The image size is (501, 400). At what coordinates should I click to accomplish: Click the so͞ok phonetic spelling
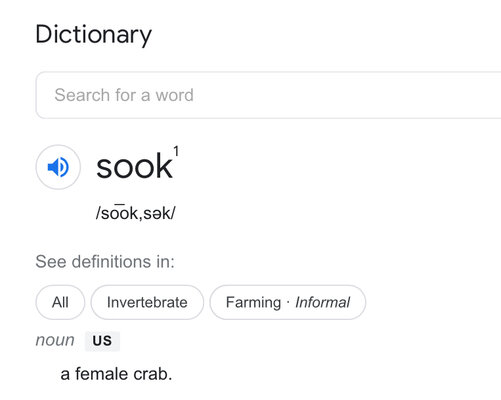119,212
